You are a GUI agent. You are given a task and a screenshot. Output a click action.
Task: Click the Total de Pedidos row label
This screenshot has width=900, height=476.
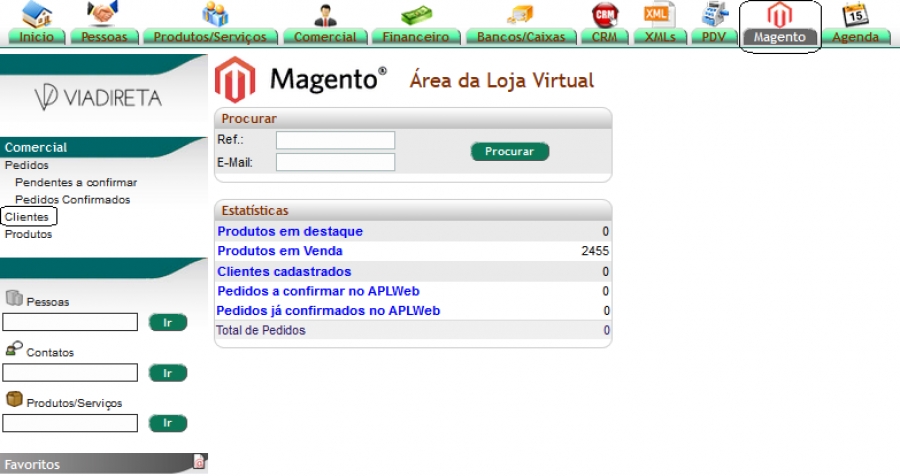(261, 330)
